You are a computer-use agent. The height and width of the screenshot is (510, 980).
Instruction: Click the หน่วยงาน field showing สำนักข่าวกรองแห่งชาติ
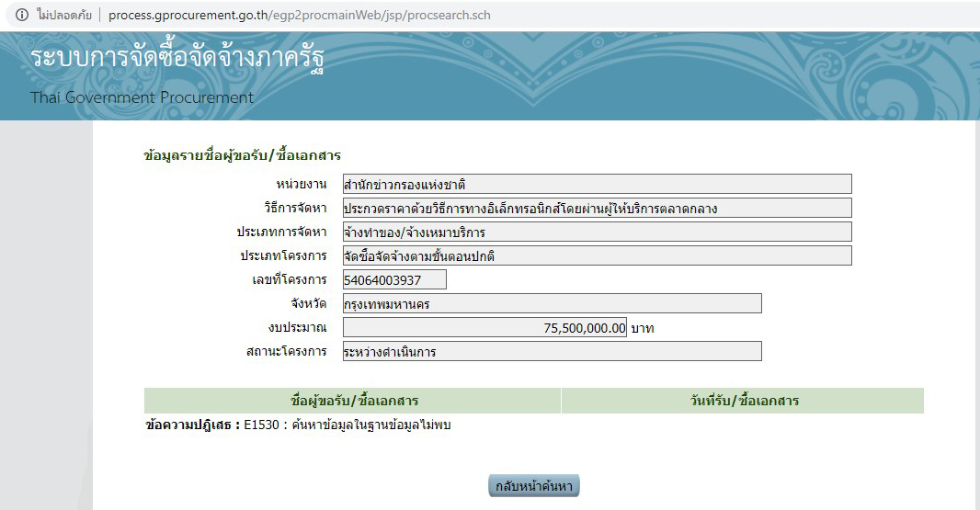coord(597,184)
